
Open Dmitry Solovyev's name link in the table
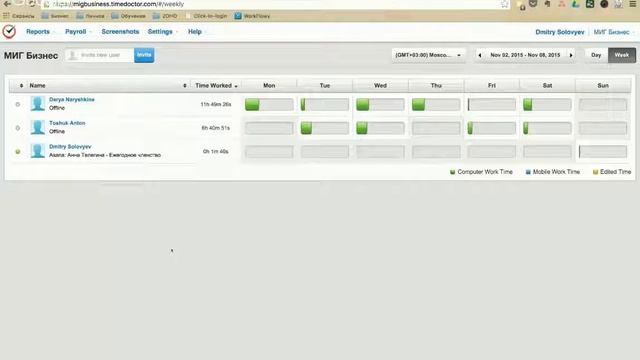[70, 147]
